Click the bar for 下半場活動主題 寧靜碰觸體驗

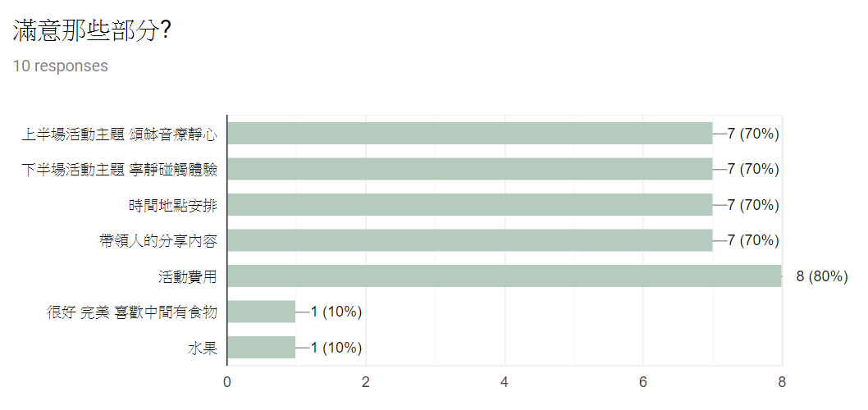pos(469,169)
